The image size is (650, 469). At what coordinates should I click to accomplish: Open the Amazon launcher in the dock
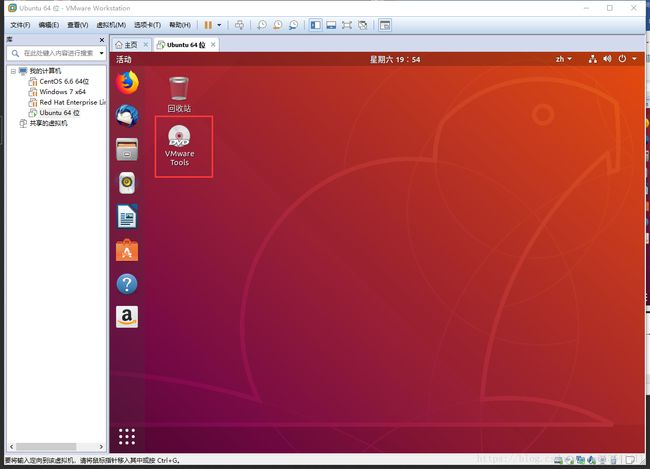[x=127, y=317]
